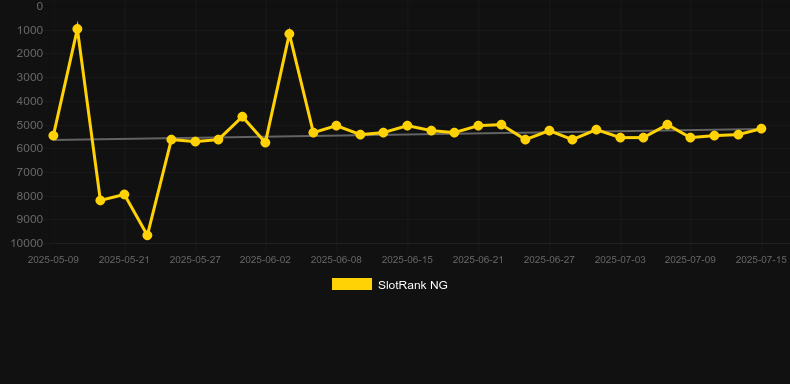Select the data point on 2025-05-21
This screenshot has height=384, width=790.
tap(124, 195)
